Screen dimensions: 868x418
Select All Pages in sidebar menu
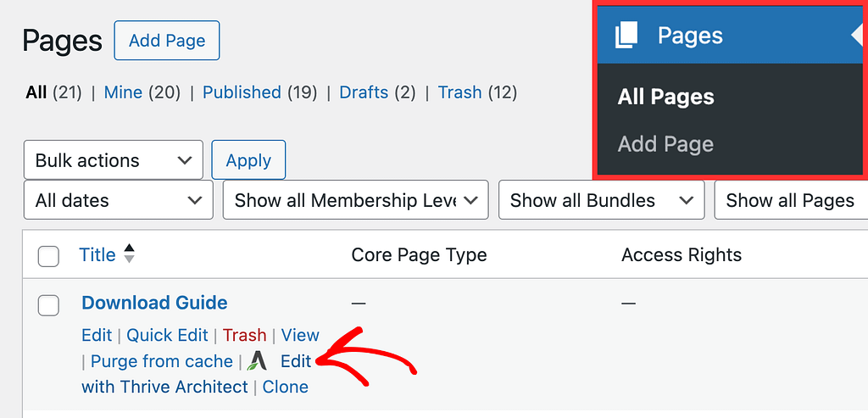(666, 97)
